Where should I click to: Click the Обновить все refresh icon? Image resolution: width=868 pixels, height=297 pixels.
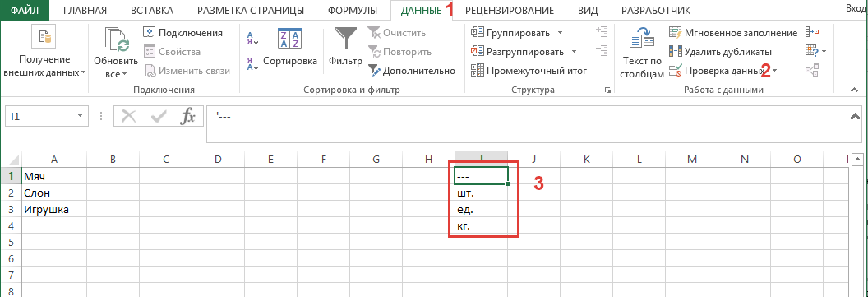tap(117, 39)
